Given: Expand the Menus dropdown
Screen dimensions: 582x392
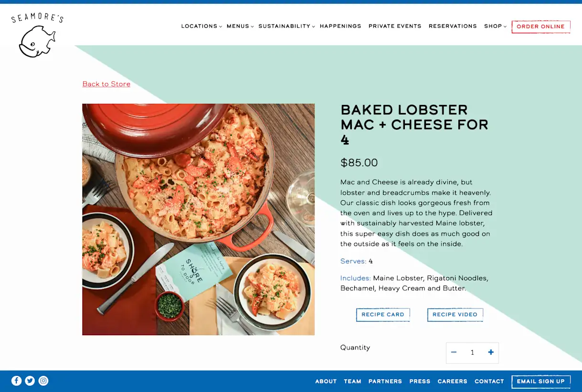Looking at the screenshot, I should [240, 26].
